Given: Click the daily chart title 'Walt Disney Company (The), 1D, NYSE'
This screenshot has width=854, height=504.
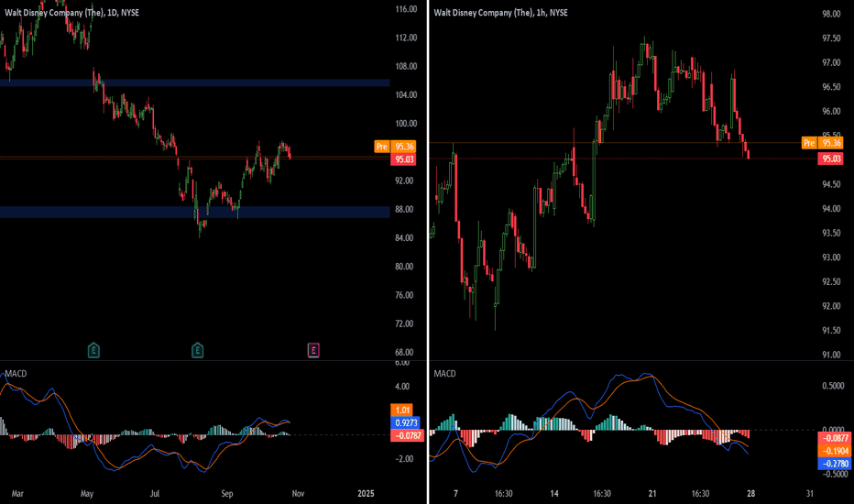Looking at the screenshot, I should pyautogui.click(x=71, y=13).
